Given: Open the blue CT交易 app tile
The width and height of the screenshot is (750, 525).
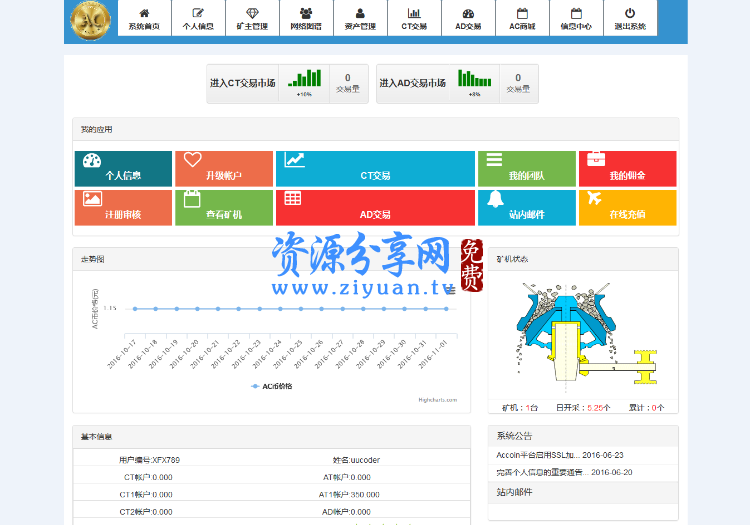Looking at the screenshot, I should click(x=375, y=169).
